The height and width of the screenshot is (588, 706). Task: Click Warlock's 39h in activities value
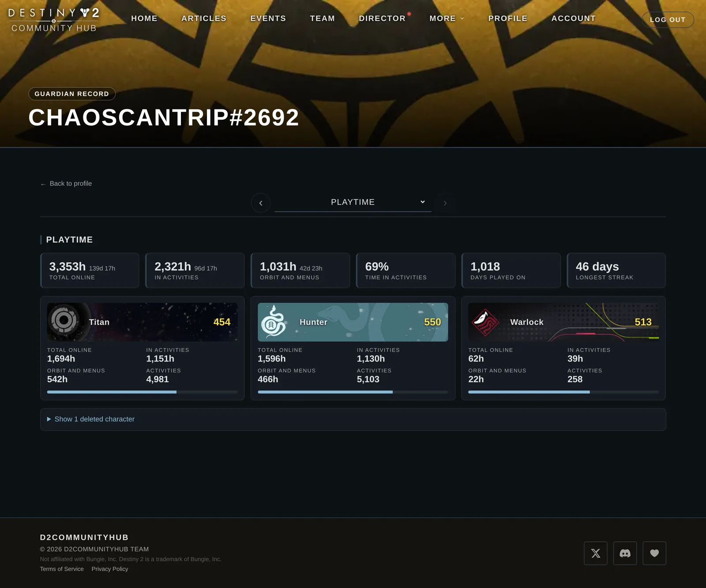coord(575,359)
